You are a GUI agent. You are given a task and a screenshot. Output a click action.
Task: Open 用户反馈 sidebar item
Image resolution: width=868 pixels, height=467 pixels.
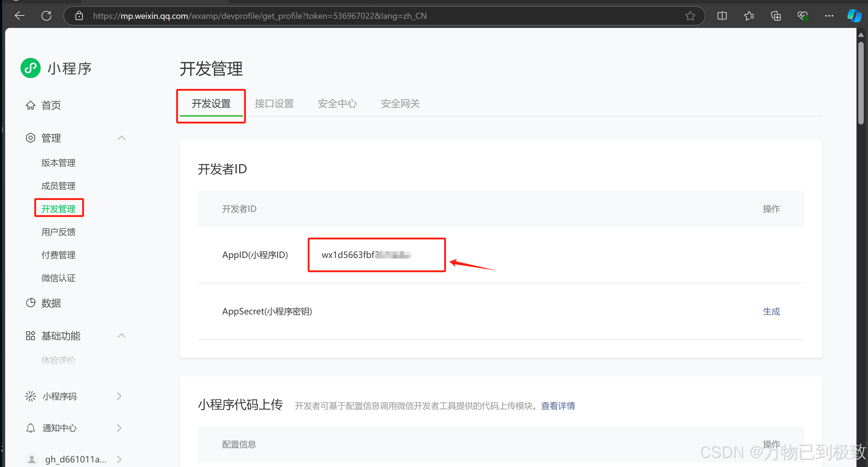(x=58, y=232)
